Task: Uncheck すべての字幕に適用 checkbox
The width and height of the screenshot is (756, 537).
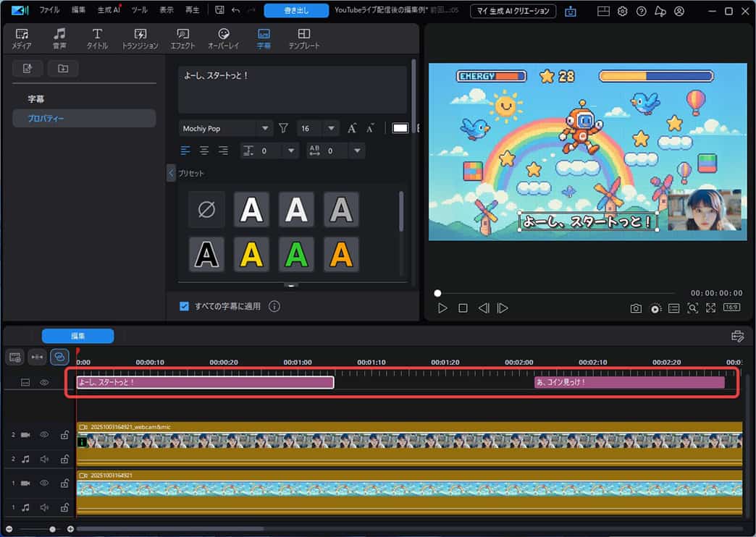Action: [x=184, y=306]
